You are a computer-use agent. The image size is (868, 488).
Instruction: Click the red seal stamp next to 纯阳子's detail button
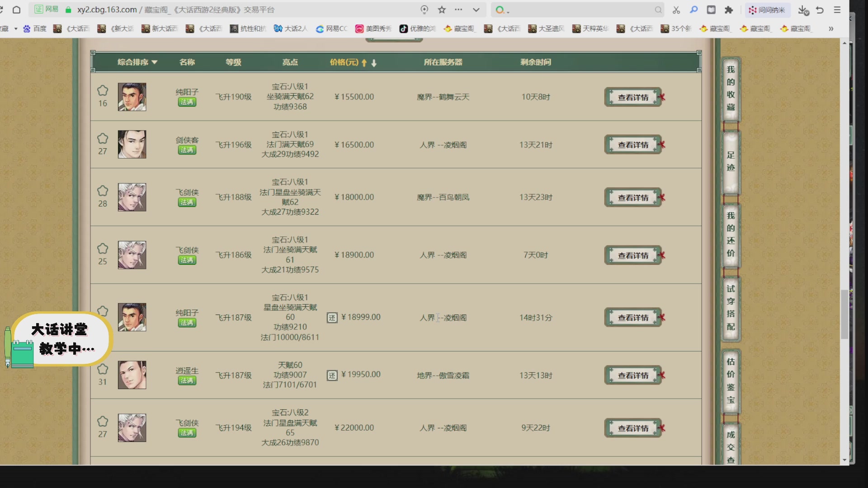coord(663,97)
